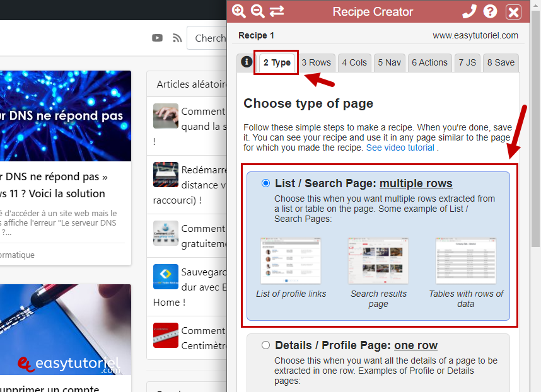
Task: Open the 6 Actions tab
Action: pos(429,63)
